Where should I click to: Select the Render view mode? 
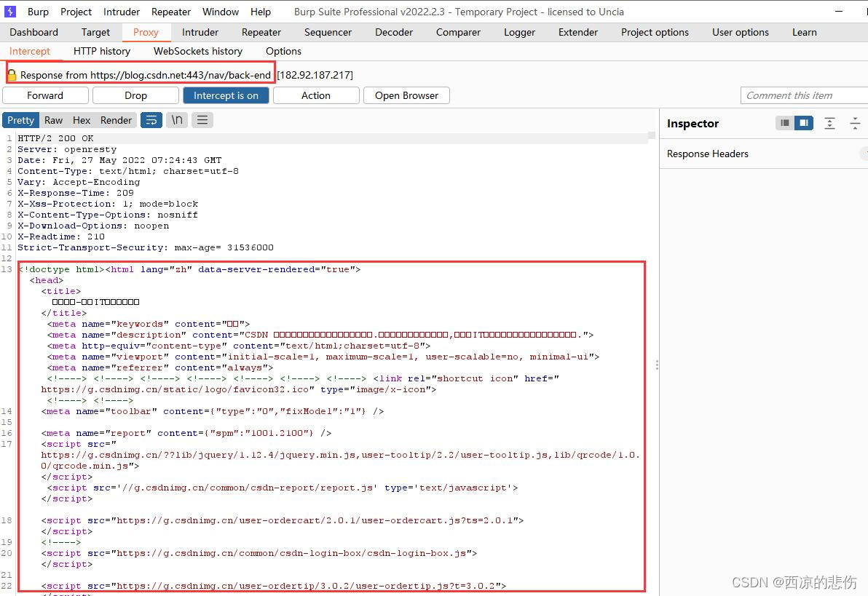tap(116, 120)
